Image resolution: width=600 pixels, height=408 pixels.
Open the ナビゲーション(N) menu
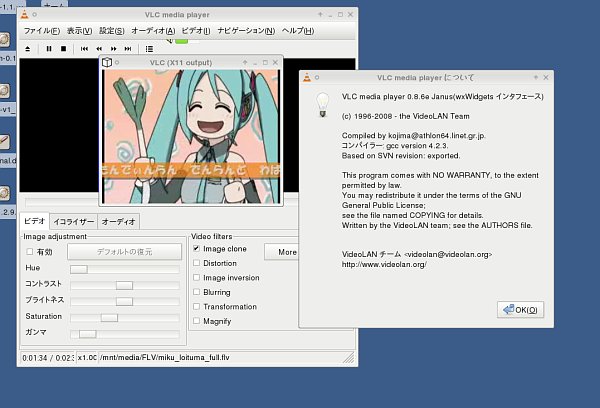click(246, 31)
